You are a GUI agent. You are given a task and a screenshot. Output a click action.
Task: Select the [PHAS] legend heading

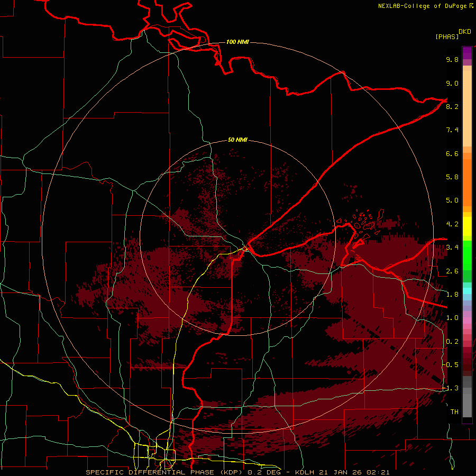coord(447,36)
